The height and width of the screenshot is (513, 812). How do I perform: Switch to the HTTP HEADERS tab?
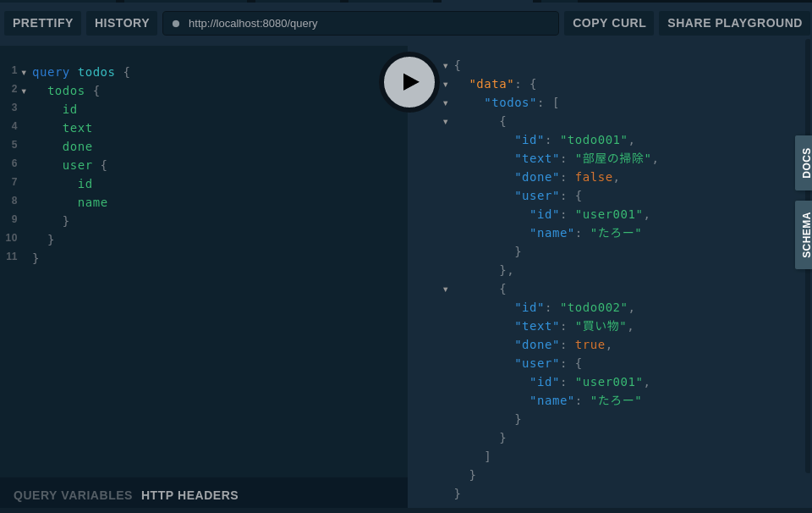click(x=189, y=495)
